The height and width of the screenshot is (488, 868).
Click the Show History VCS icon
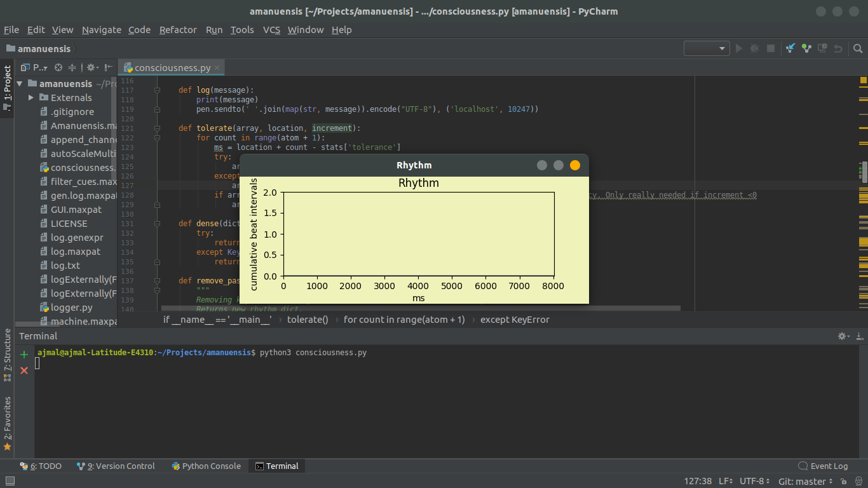click(822, 48)
